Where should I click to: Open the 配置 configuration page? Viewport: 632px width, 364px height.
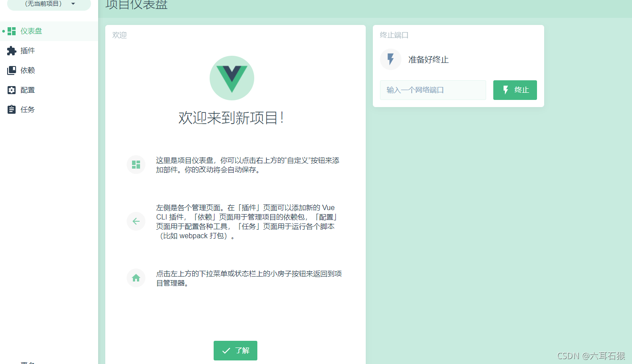click(49, 90)
